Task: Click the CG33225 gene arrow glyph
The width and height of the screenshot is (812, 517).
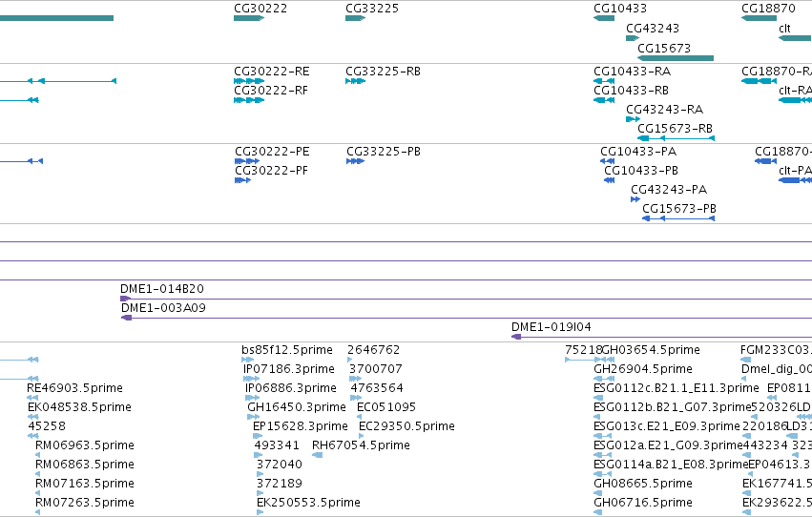Action: [355, 18]
